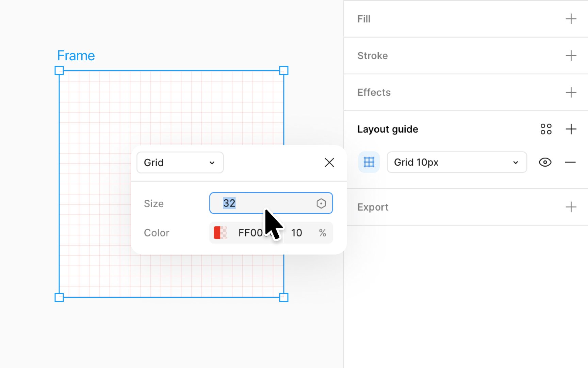Open layout guide styles four-dot icon
588x368 pixels.
[x=546, y=129]
